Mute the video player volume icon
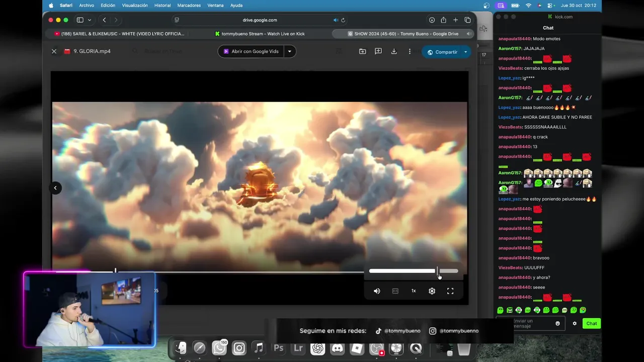 (x=377, y=291)
